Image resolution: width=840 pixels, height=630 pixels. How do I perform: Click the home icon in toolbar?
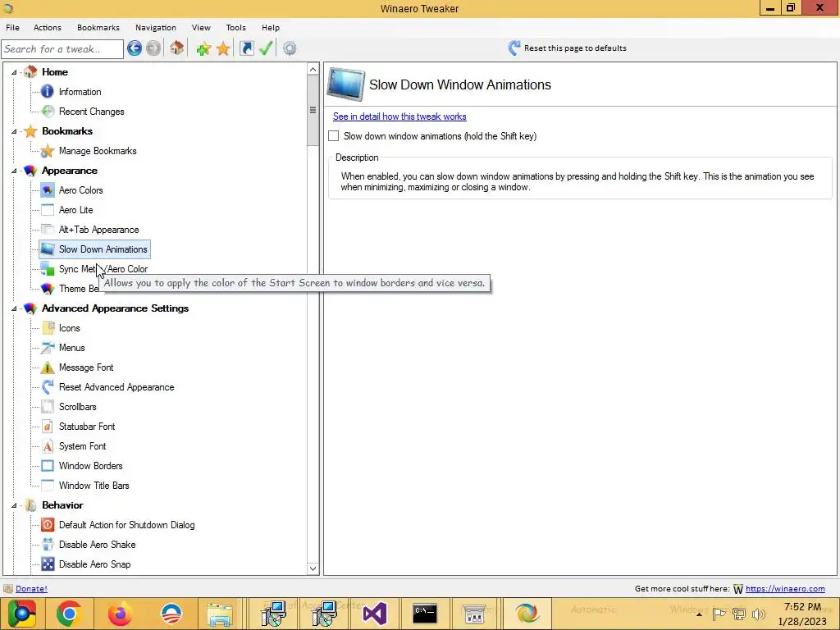(x=177, y=48)
